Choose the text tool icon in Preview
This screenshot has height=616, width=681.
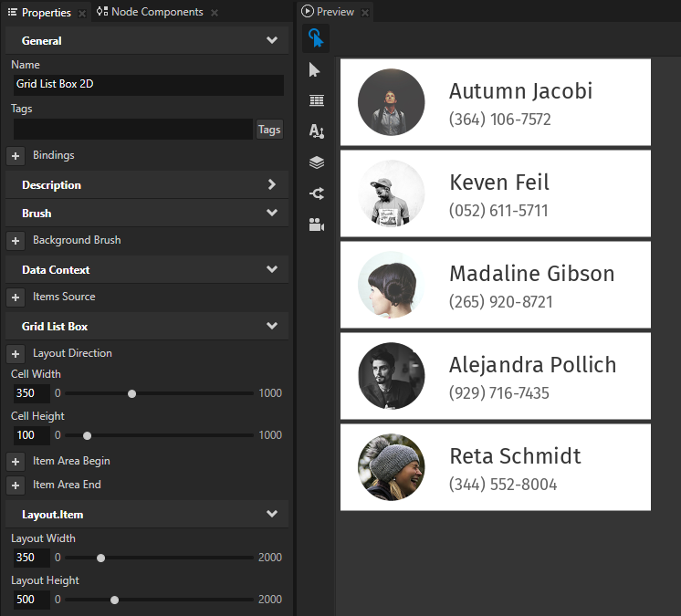click(x=316, y=131)
